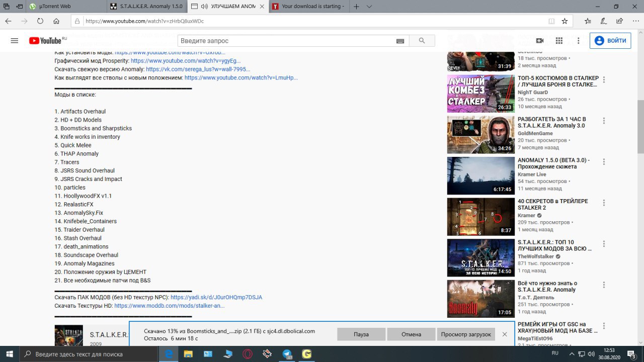Image resolution: width=644 pixels, height=362 pixels.
Task: Open Edge settings and more menu
Action: pos(635,21)
